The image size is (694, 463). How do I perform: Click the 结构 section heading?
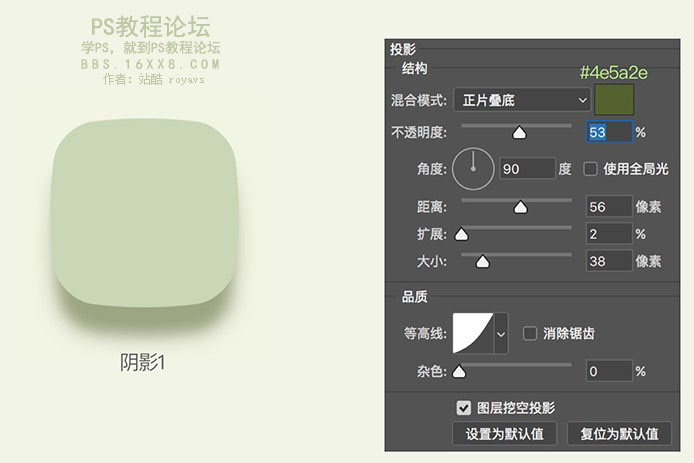click(x=414, y=68)
